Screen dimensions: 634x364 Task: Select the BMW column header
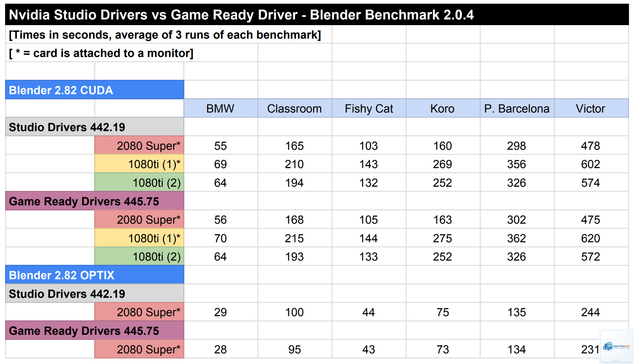[220, 109]
